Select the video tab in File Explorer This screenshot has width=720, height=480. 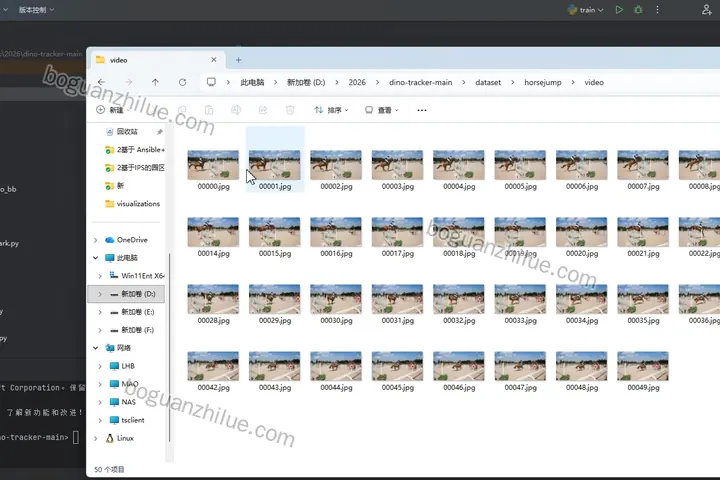[x=156, y=60]
